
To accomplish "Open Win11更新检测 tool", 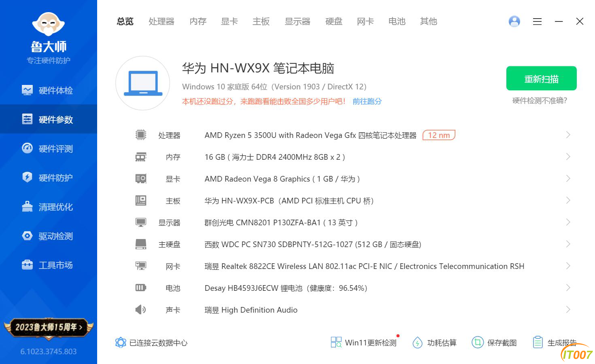I will [363, 343].
